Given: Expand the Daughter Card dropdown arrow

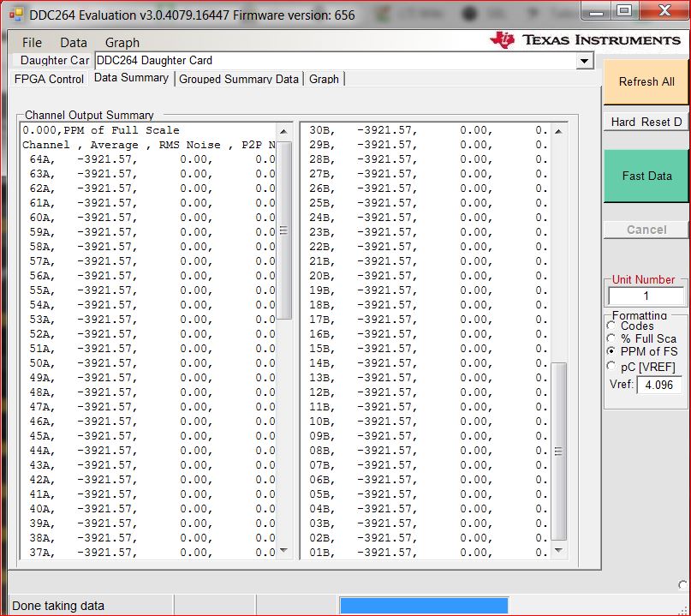Looking at the screenshot, I should click(584, 61).
